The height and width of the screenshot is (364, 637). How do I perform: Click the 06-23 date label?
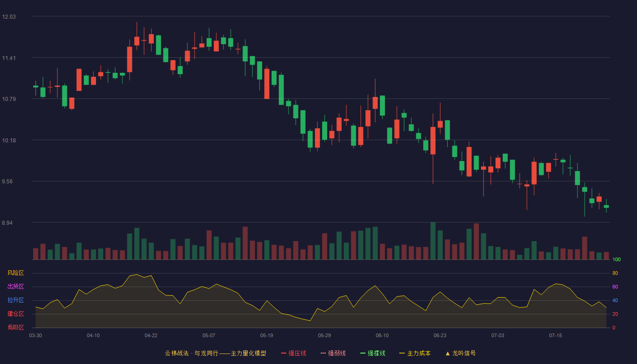pyautogui.click(x=440, y=335)
